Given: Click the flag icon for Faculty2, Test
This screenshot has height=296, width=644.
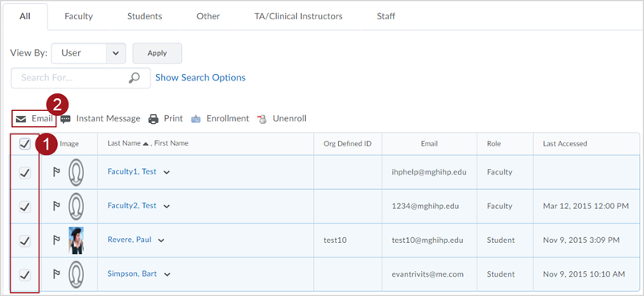Looking at the screenshot, I should point(56,206).
